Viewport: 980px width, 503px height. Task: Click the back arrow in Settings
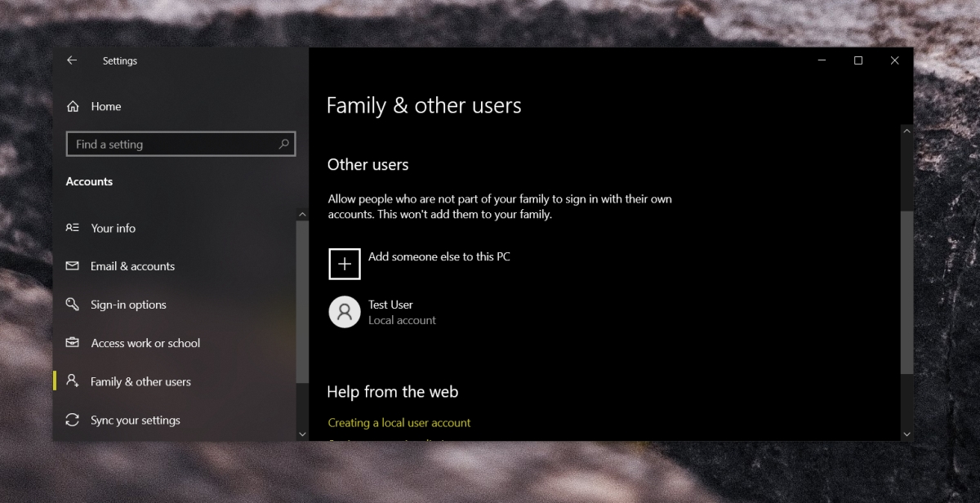pyautogui.click(x=72, y=60)
